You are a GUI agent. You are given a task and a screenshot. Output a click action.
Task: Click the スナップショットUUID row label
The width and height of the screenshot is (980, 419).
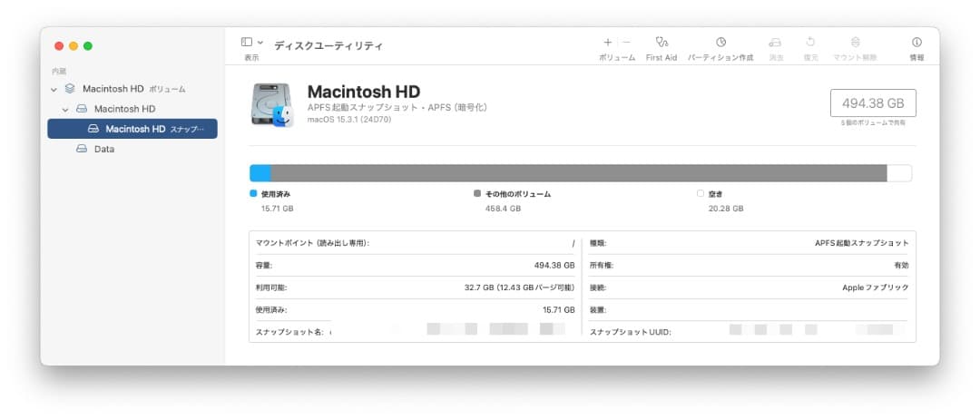[x=630, y=332]
